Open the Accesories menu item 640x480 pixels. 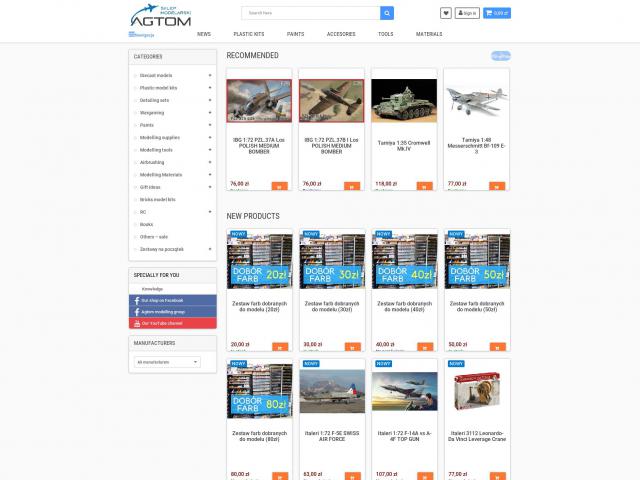coord(341,34)
